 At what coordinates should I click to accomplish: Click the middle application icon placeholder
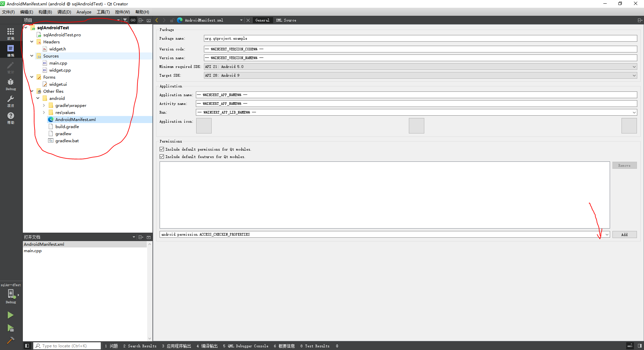coord(417,126)
